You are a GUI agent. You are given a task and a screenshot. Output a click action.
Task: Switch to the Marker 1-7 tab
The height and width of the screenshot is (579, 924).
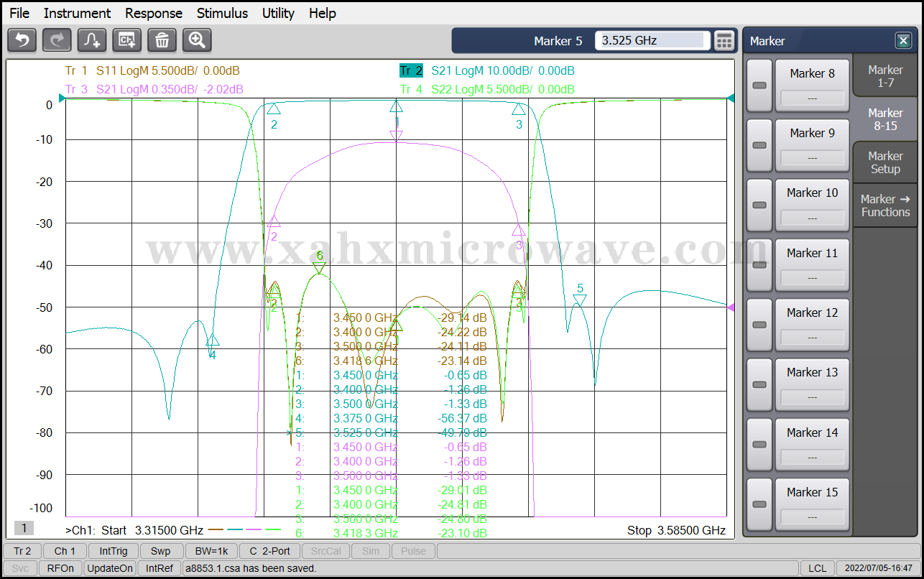click(x=885, y=76)
